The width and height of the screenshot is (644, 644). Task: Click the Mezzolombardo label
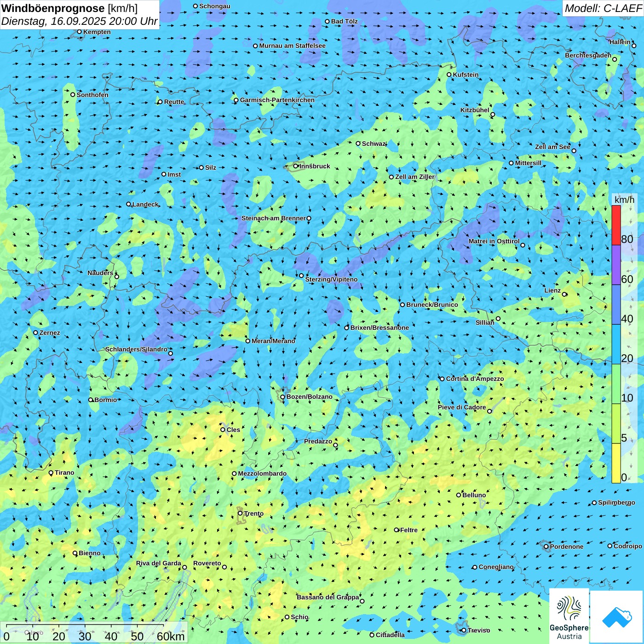click(x=262, y=473)
